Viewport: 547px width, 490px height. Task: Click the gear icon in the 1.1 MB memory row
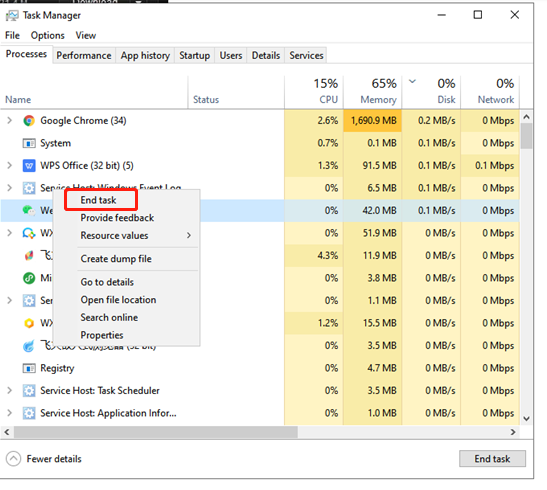pos(29,301)
